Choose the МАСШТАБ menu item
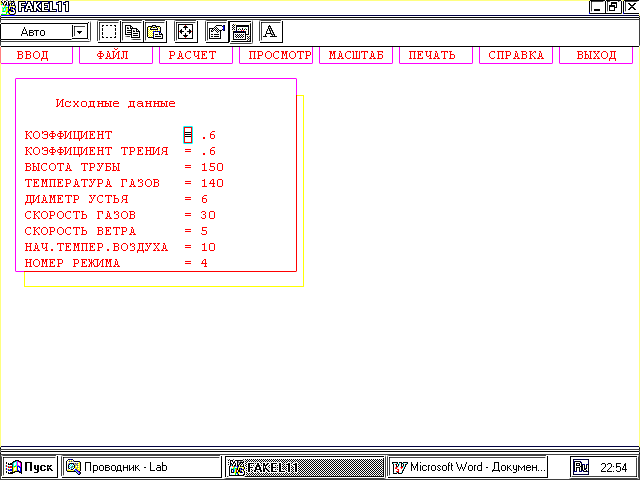 click(x=356, y=56)
